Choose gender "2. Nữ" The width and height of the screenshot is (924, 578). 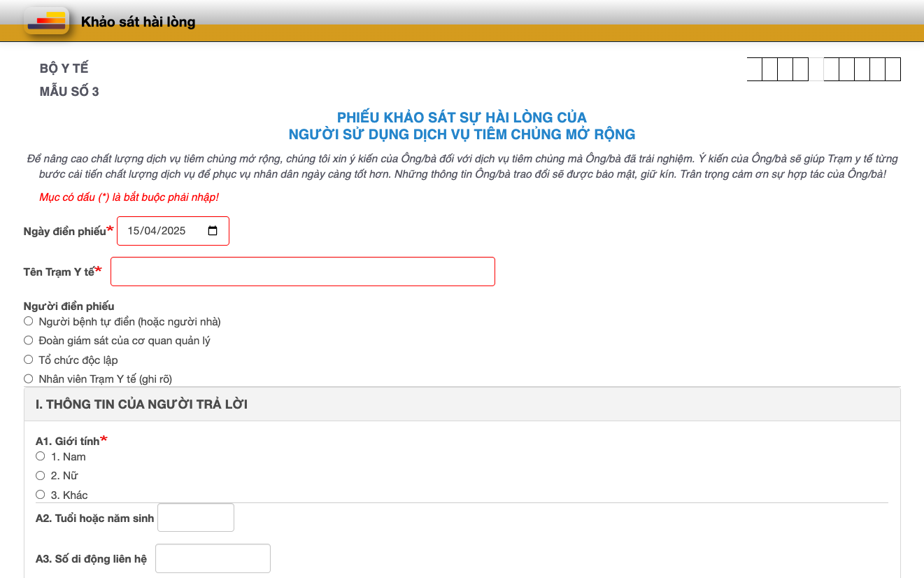tap(40, 475)
